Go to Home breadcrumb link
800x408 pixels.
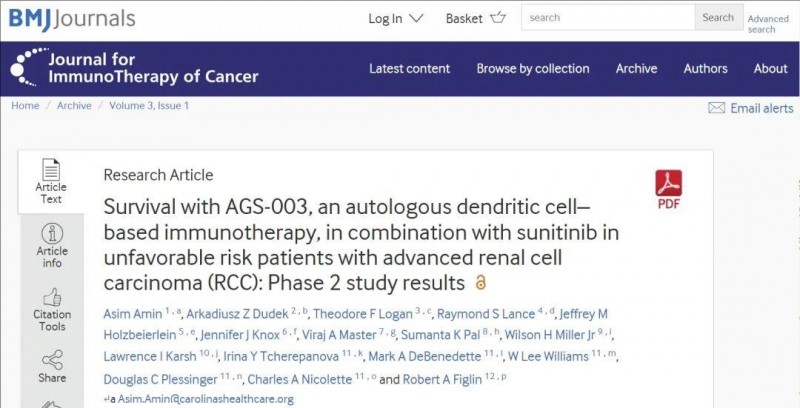tap(25, 106)
